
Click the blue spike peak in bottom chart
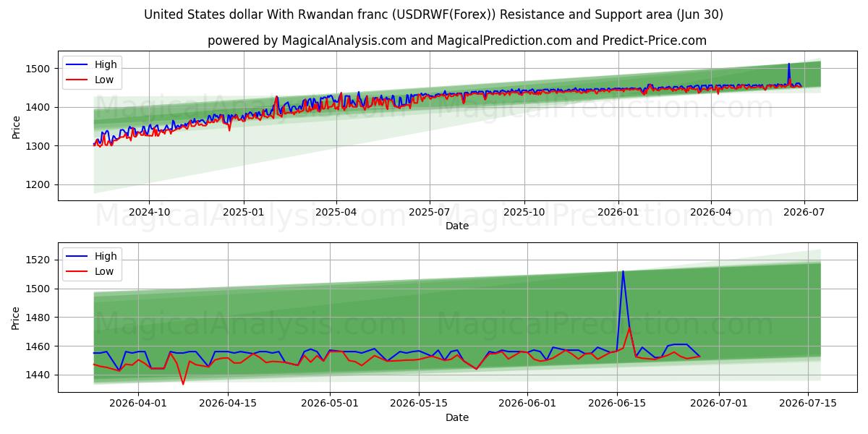(623, 271)
